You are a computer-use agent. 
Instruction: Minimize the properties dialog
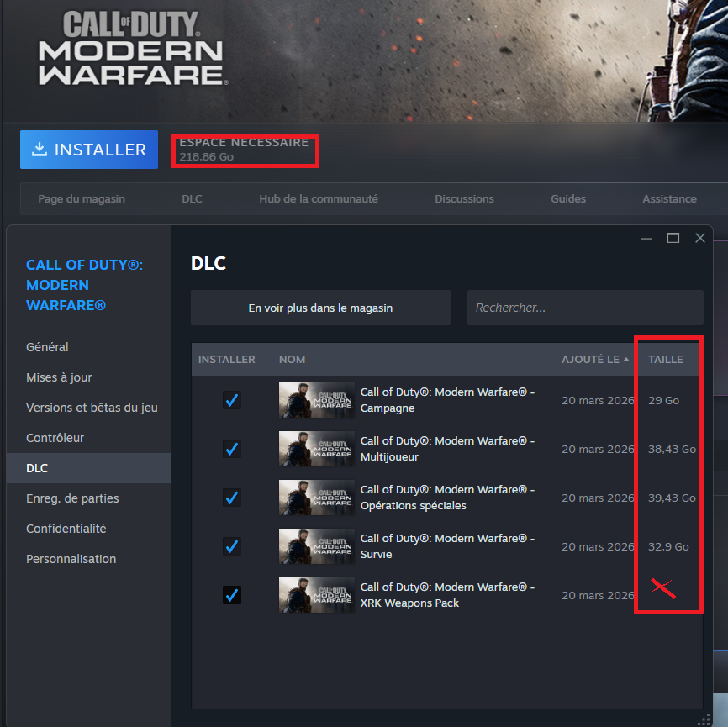pyautogui.click(x=646, y=238)
